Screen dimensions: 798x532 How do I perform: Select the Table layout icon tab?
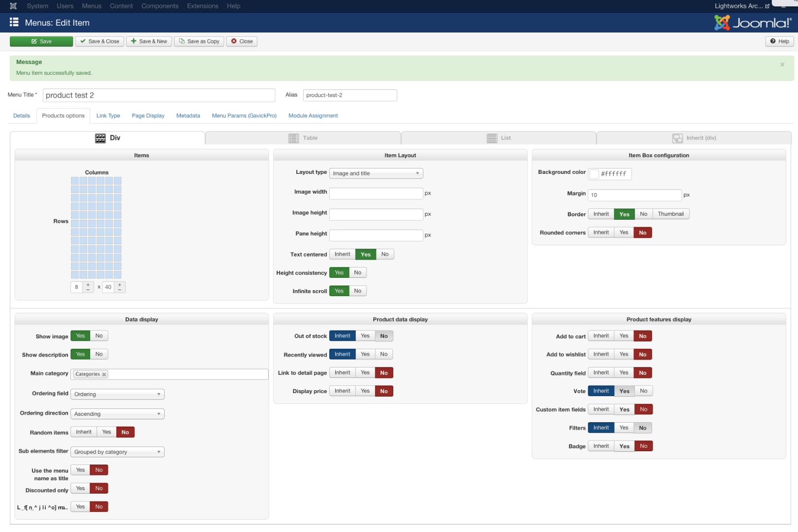click(x=294, y=138)
